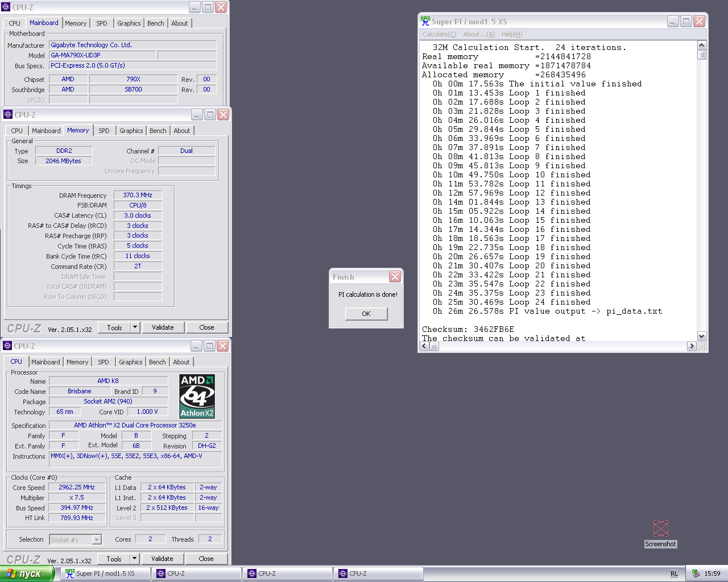Select Graphics tab in bottom CPU-Z window
Image resolution: width=728 pixels, height=582 pixels.
point(131,362)
